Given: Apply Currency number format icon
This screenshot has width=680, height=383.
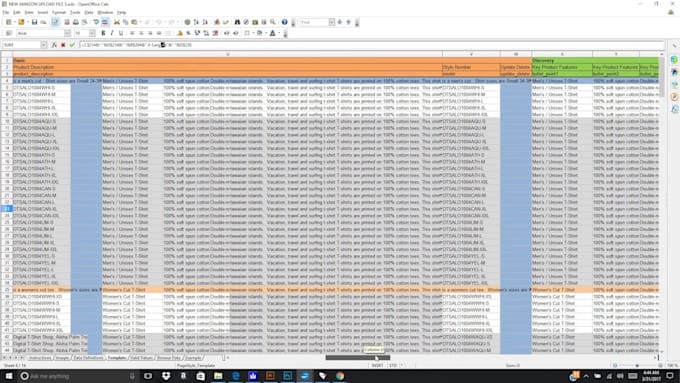Looking at the screenshot, I should tap(180, 33).
